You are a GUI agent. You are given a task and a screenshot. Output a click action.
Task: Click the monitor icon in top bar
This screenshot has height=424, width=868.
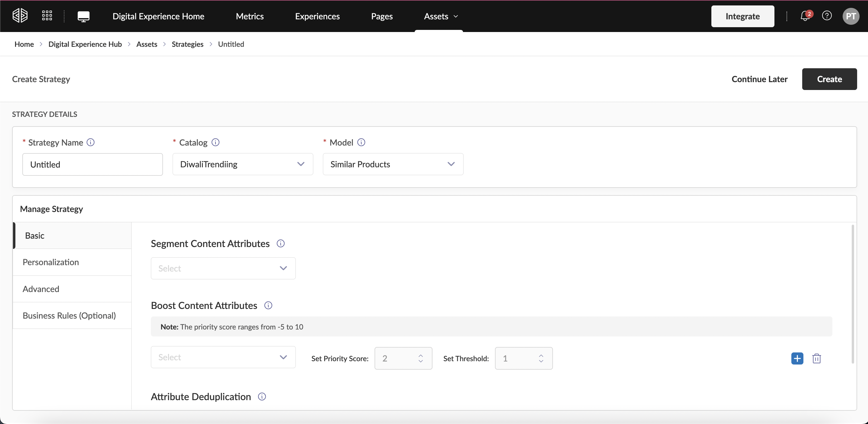tap(83, 16)
